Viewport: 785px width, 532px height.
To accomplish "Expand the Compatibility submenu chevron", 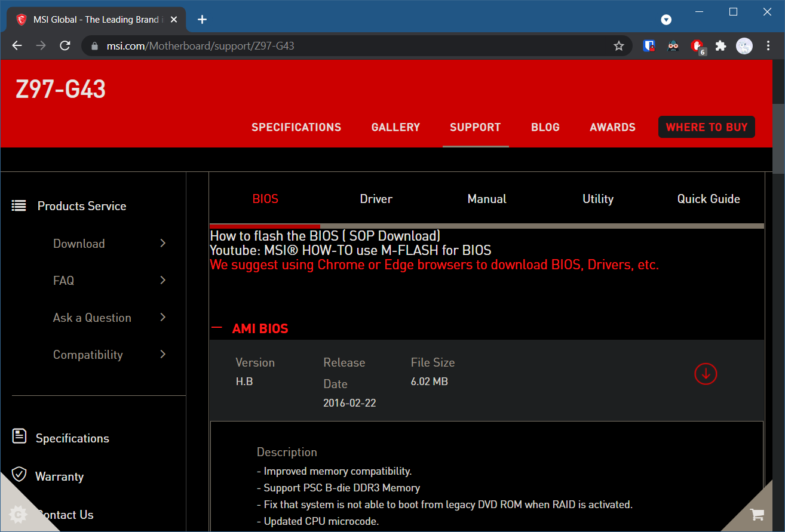I will tap(162, 354).
